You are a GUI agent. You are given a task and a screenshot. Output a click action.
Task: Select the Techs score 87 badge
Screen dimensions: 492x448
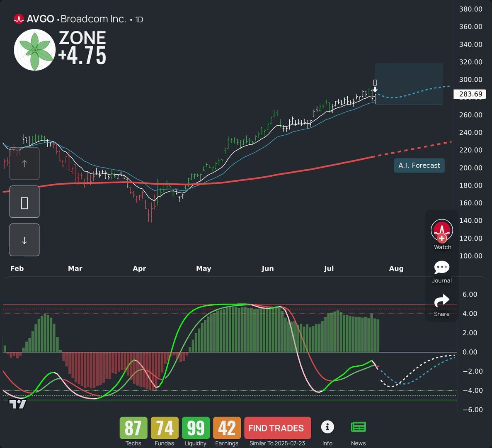point(133,428)
